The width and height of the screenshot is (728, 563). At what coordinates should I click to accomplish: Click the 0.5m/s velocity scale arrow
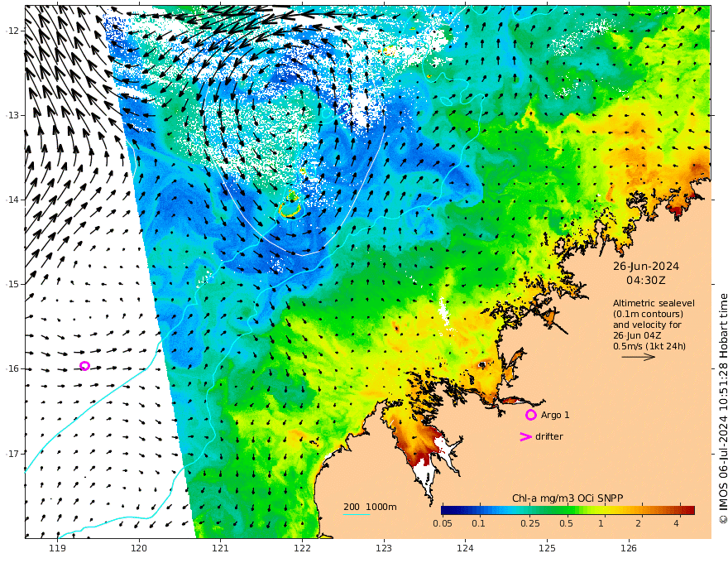pyautogui.click(x=639, y=357)
